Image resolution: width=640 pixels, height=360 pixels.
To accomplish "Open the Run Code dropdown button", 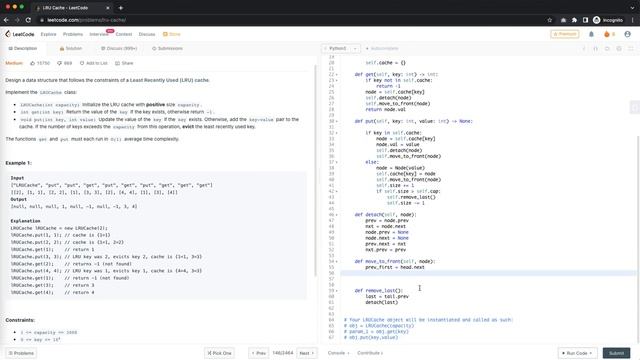I will click(577, 353).
